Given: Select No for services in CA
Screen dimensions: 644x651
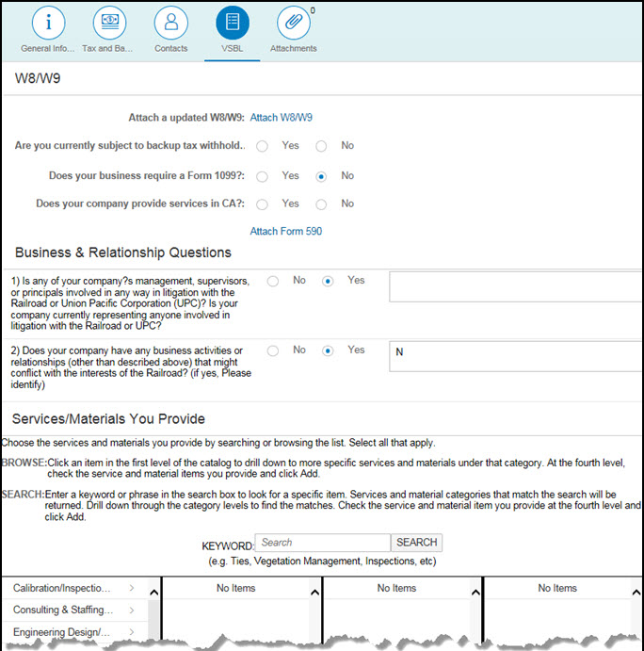Looking at the screenshot, I should [321, 204].
